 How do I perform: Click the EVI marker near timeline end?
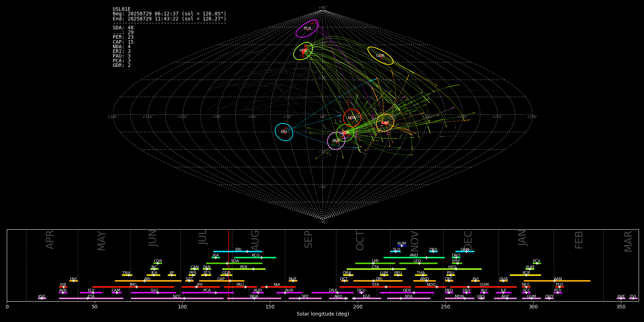pyautogui.click(x=633, y=298)
